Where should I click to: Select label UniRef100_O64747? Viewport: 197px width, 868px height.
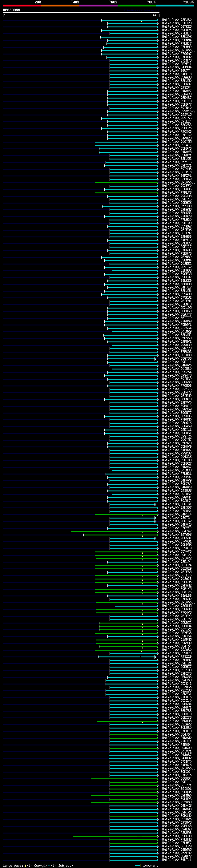click(176, 531)
